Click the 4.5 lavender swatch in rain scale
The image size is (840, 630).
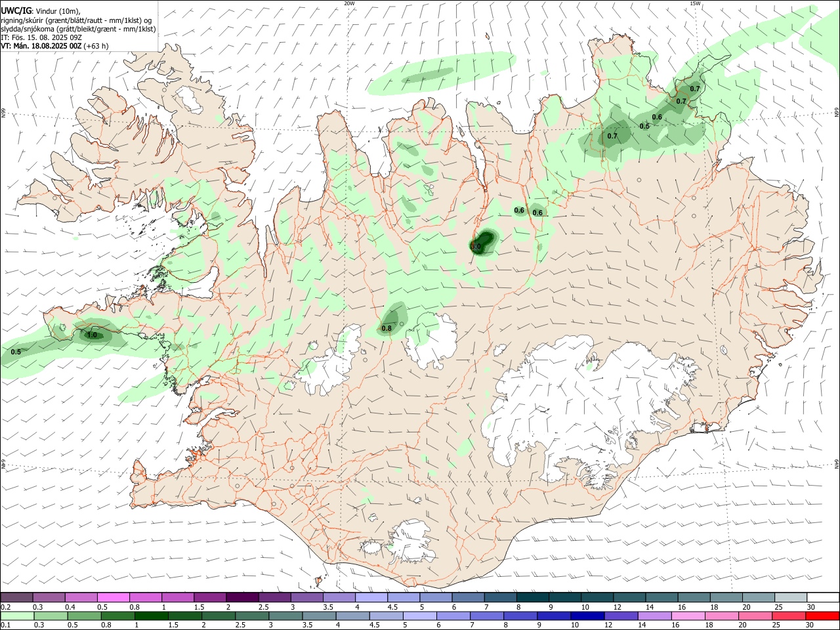(x=386, y=616)
